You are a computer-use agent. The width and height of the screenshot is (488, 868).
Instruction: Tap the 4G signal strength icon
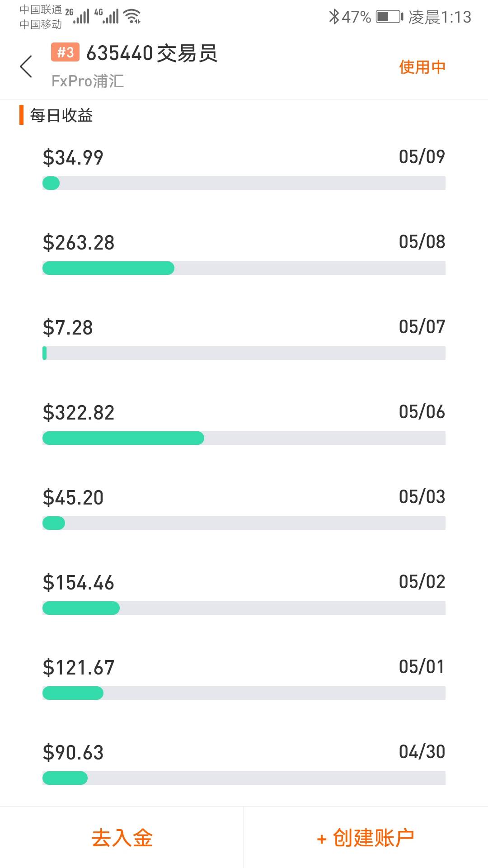(107, 16)
